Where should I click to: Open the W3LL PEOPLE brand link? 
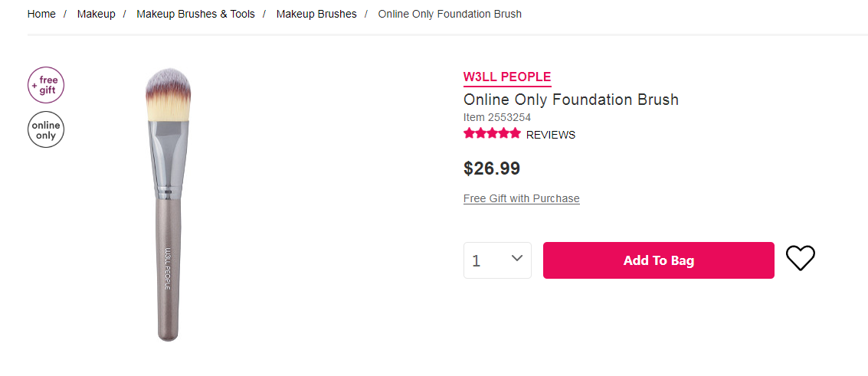click(x=507, y=77)
